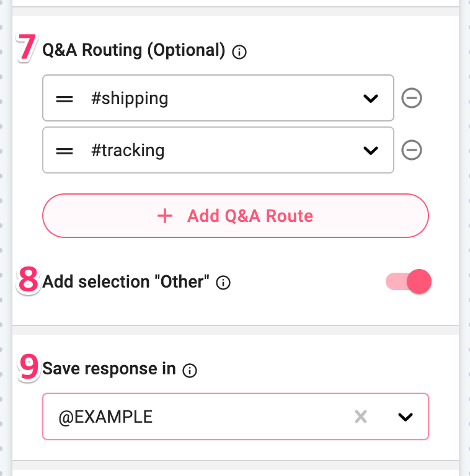Viewport: 470px width, 476px height.
Task: Open info tooltip for Q&A Routing
Action: (x=239, y=52)
